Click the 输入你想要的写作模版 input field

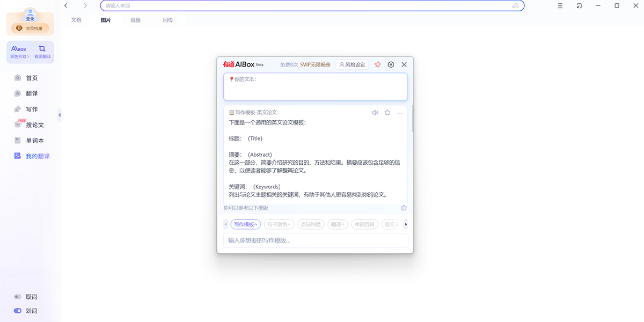(316, 240)
